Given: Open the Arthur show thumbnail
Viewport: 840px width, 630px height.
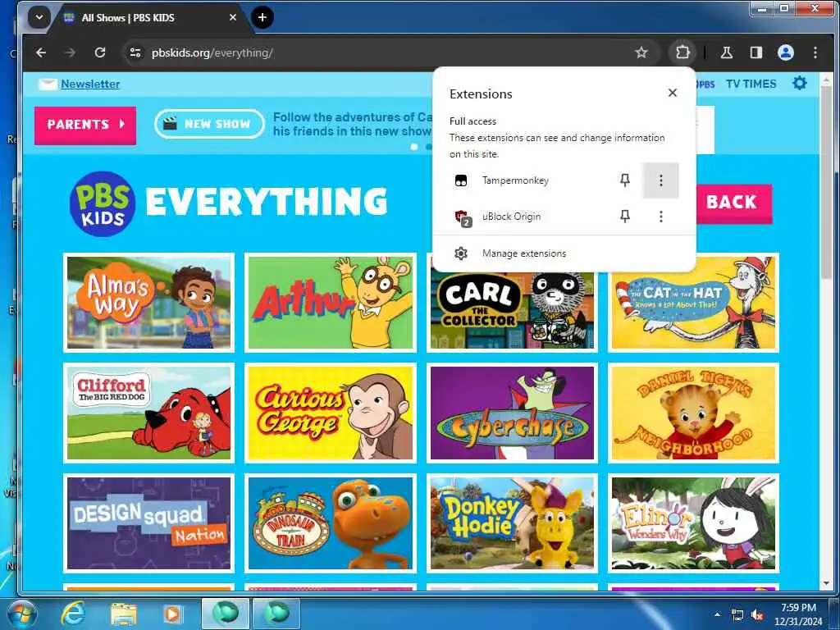Looking at the screenshot, I should 331,303.
